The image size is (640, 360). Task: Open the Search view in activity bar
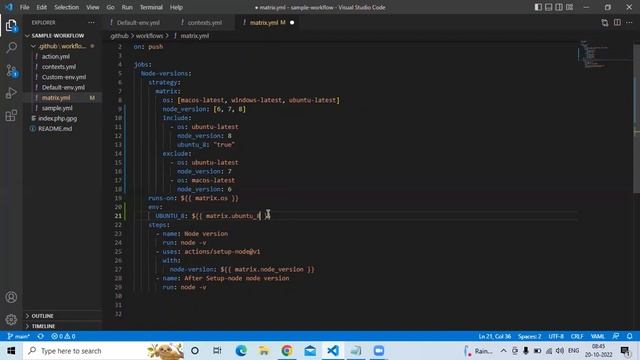click(x=11, y=48)
